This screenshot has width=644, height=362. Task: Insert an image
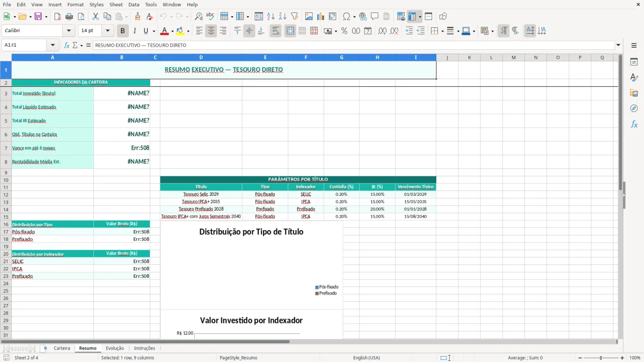pos(309,17)
